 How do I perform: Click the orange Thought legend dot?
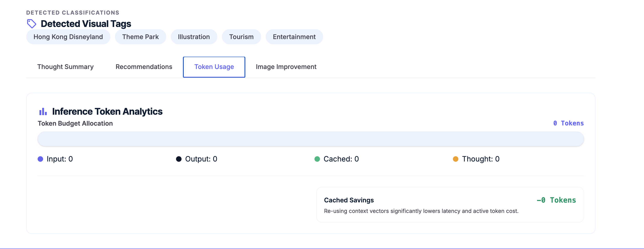click(456, 159)
